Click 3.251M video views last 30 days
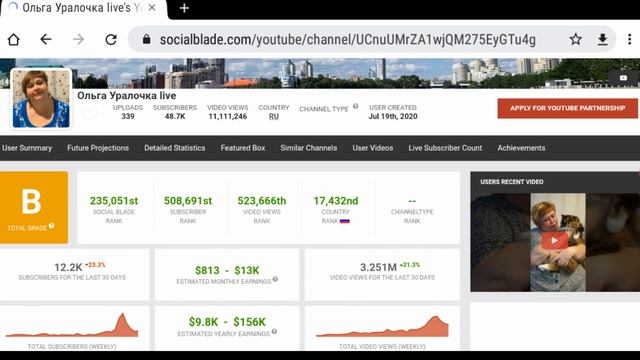 378,267
